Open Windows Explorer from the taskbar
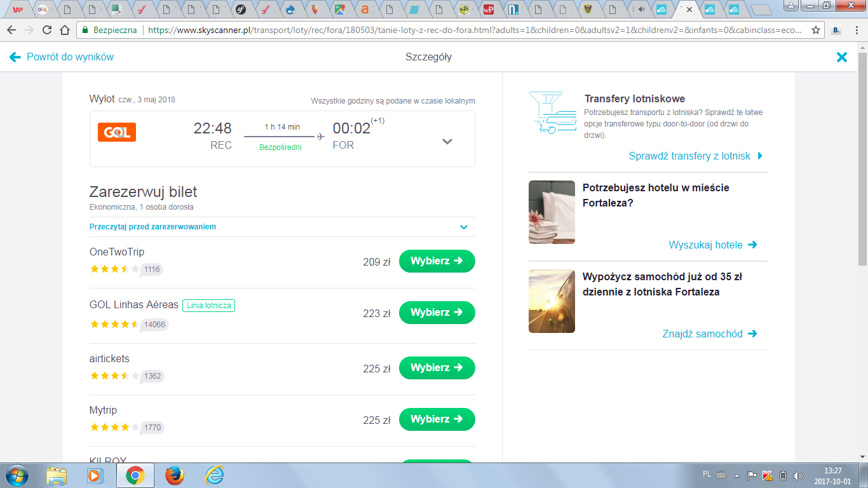The width and height of the screenshot is (868, 488). click(57, 475)
